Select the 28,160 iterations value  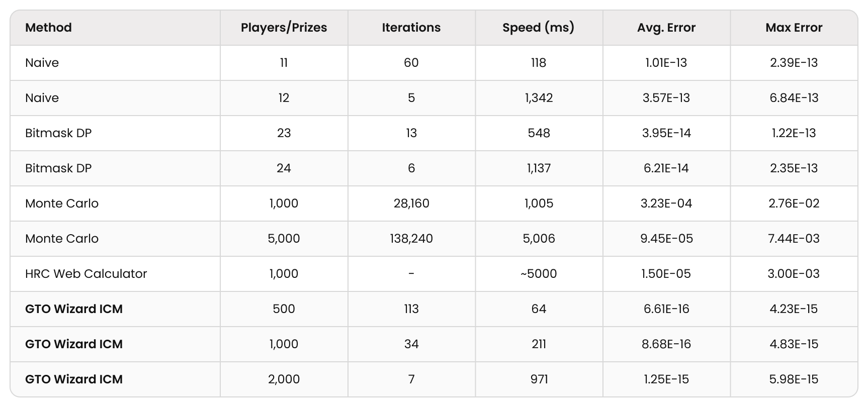pyautogui.click(x=411, y=203)
